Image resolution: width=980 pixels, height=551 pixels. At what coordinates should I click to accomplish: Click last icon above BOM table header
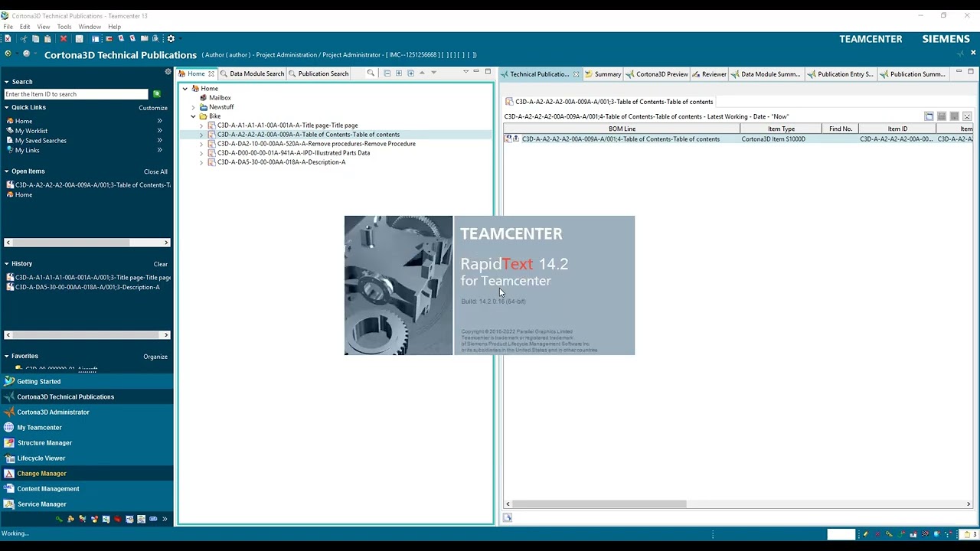click(967, 116)
